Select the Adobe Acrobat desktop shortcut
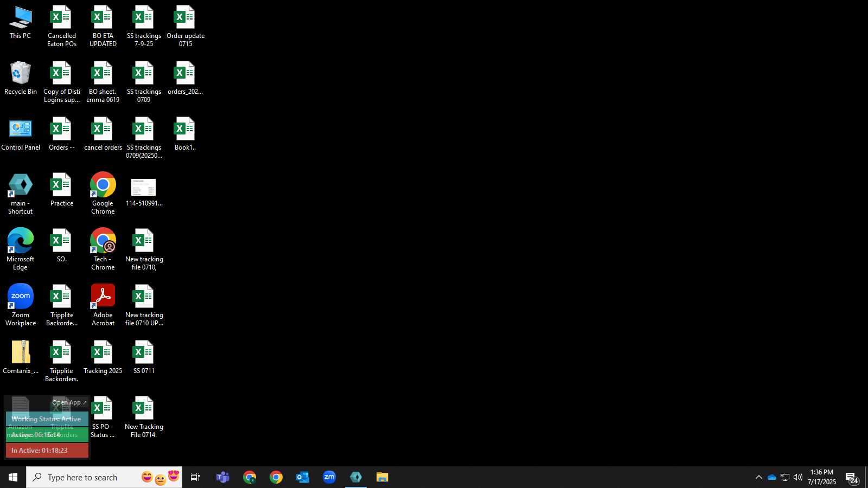The height and width of the screenshot is (488, 868). click(x=103, y=306)
